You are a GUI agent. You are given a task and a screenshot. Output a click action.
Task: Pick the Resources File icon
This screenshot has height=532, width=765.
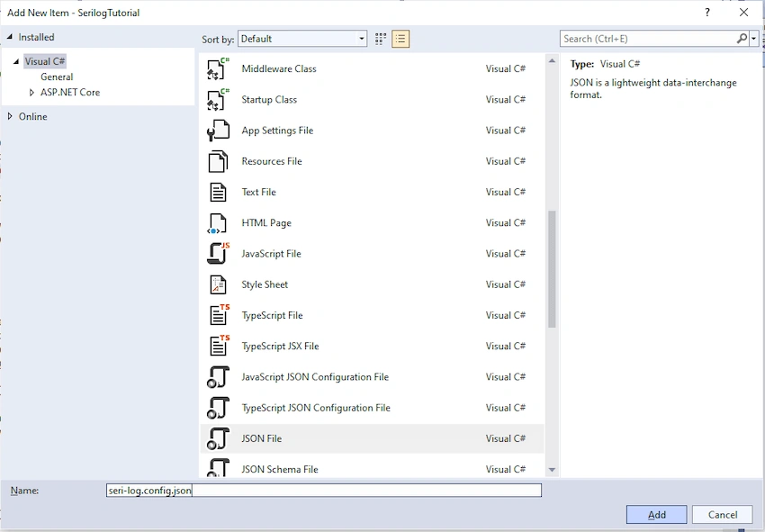[x=218, y=161]
